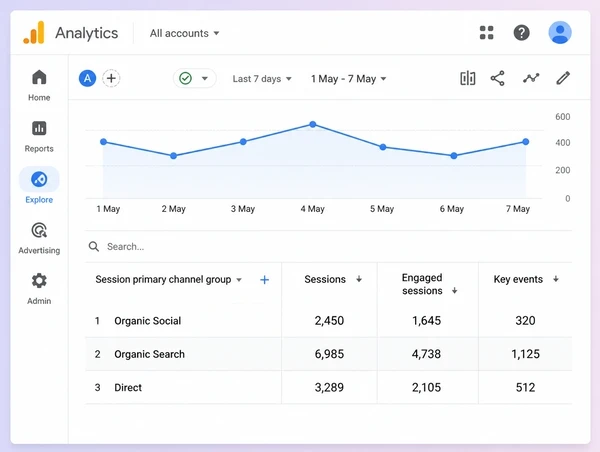Click the 2,450 sessions cell

(x=329, y=321)
